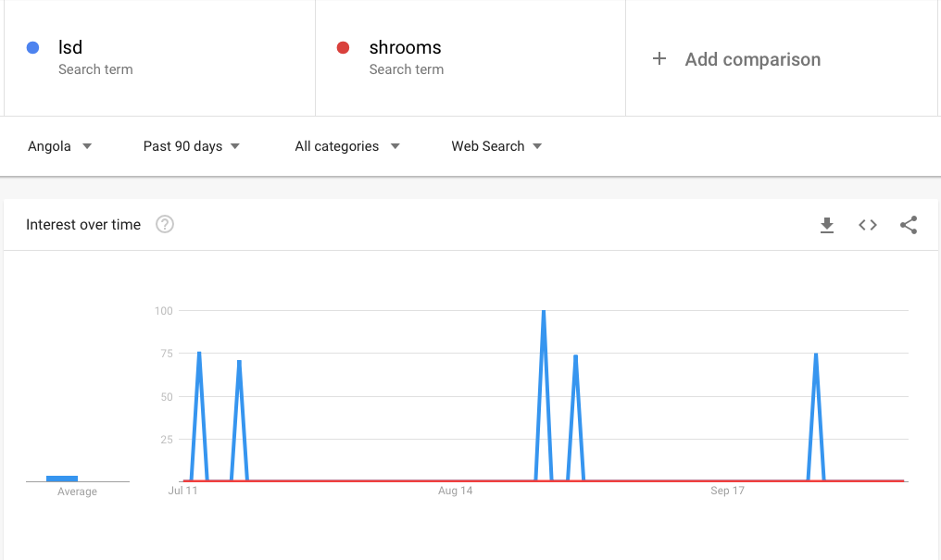Click the share icon in chart header
The width and height of the screenshot is (941, 560).
909,225
